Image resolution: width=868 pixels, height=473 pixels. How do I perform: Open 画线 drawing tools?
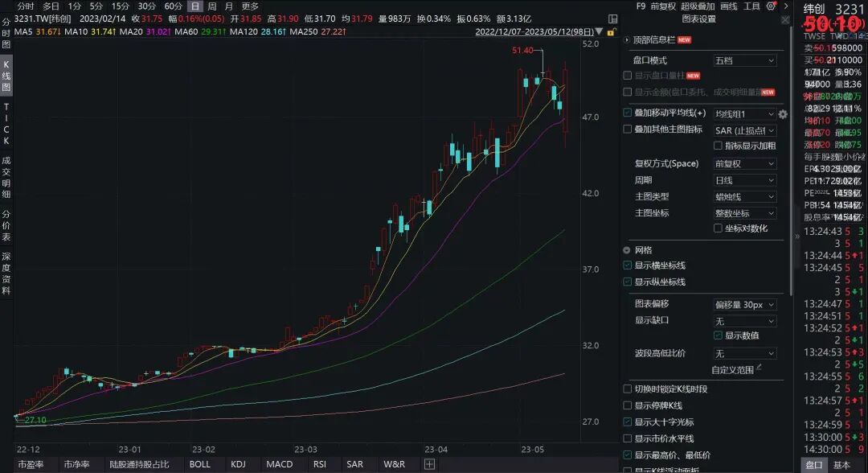[729, 6]
